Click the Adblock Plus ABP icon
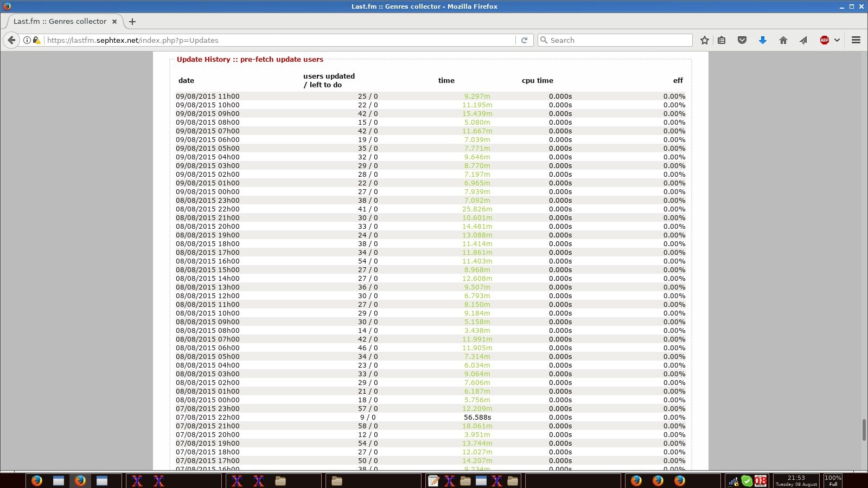 (824, 40)
